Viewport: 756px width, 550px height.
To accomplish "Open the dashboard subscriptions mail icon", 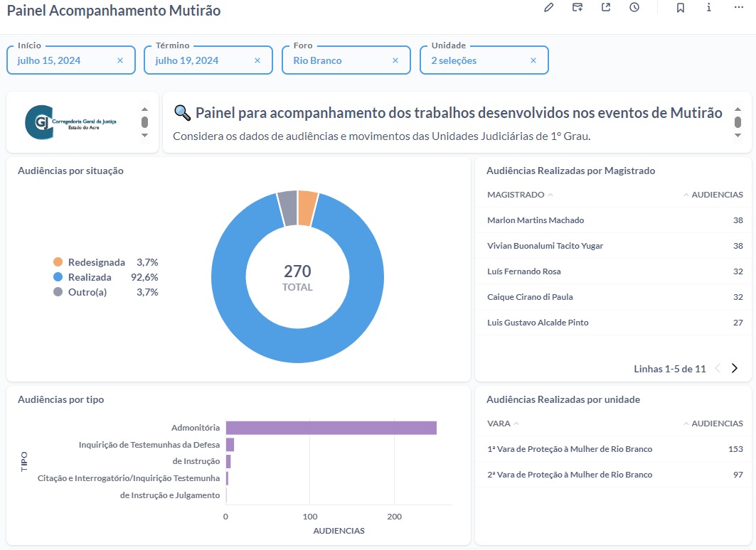I will [x=577, y=8].
